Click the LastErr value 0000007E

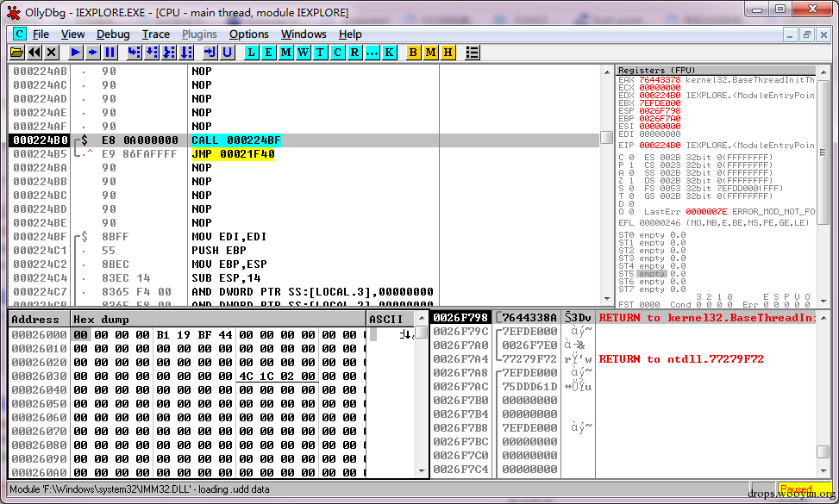click(x=706, y=212)
